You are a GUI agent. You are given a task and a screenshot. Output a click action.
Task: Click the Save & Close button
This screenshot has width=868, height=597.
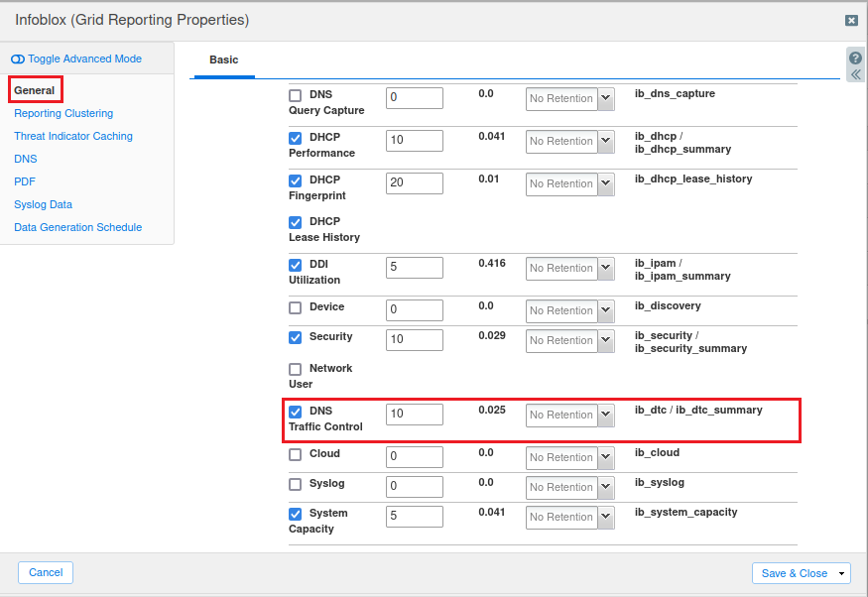(794, 573)
